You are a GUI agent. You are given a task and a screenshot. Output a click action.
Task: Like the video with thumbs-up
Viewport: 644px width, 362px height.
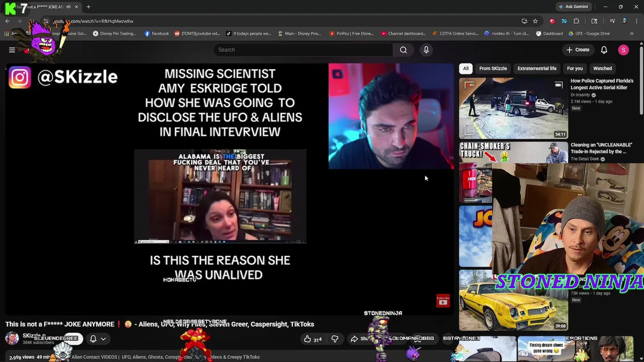click(312, 339)
